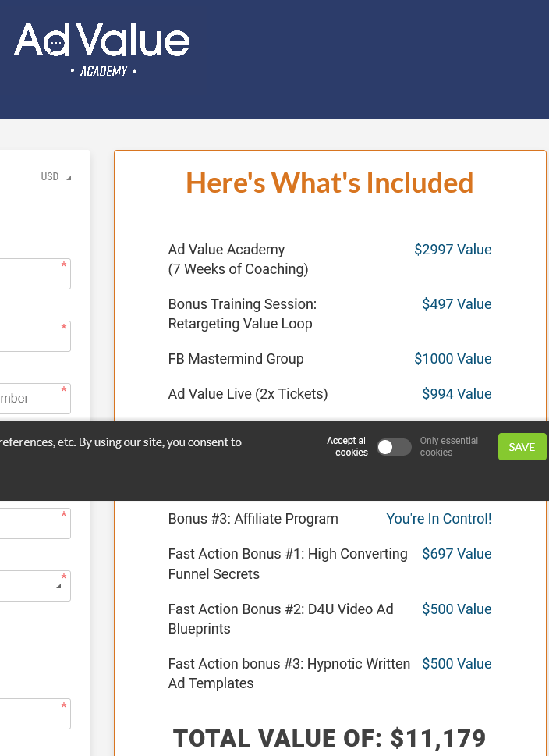Click the '$697 Value' amount

pyautogui.click(x=457, y=553)
